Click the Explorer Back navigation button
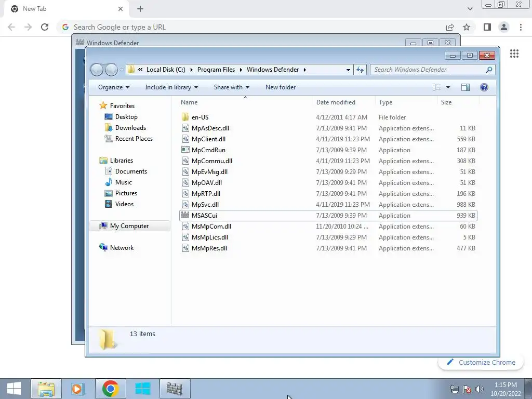Screen dimensions: 532x399 click(x=97, y=70)
